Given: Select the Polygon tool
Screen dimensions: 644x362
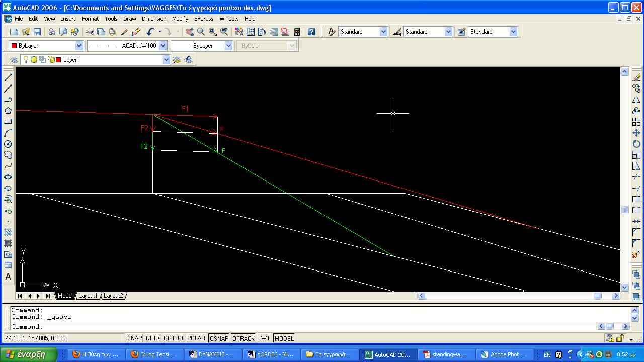Looking at the screenshot, I should click(x=8, y=111).
